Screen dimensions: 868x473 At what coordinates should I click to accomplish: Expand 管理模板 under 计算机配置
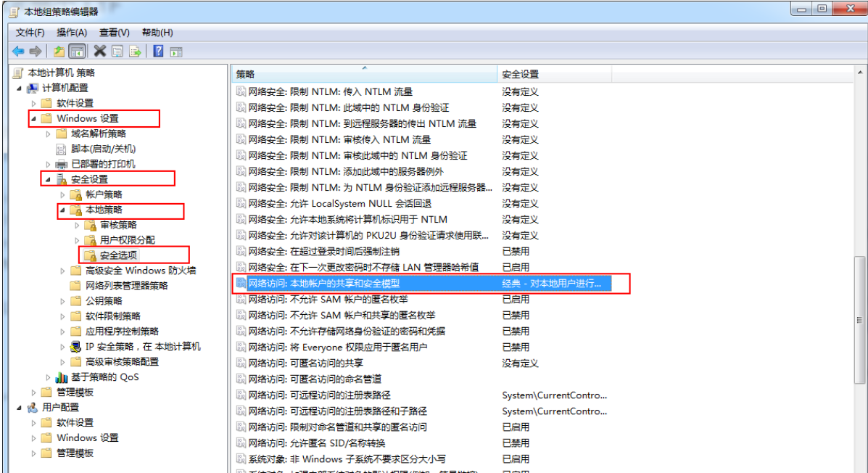pyautogui.click(x=34, y=392)
